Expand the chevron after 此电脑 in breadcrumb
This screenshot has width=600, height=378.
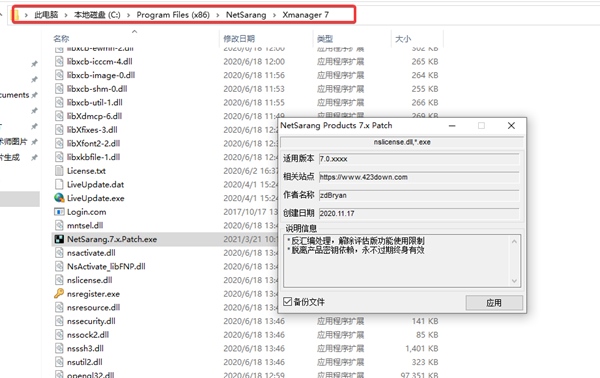click(66, 15)
